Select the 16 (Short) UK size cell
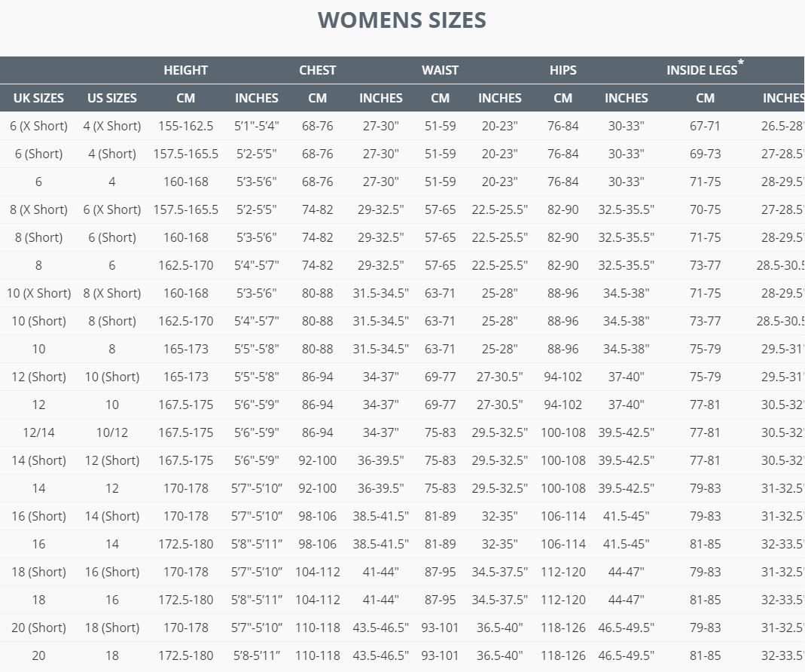Viewport: 805px width, 672px height. [38, 516]
